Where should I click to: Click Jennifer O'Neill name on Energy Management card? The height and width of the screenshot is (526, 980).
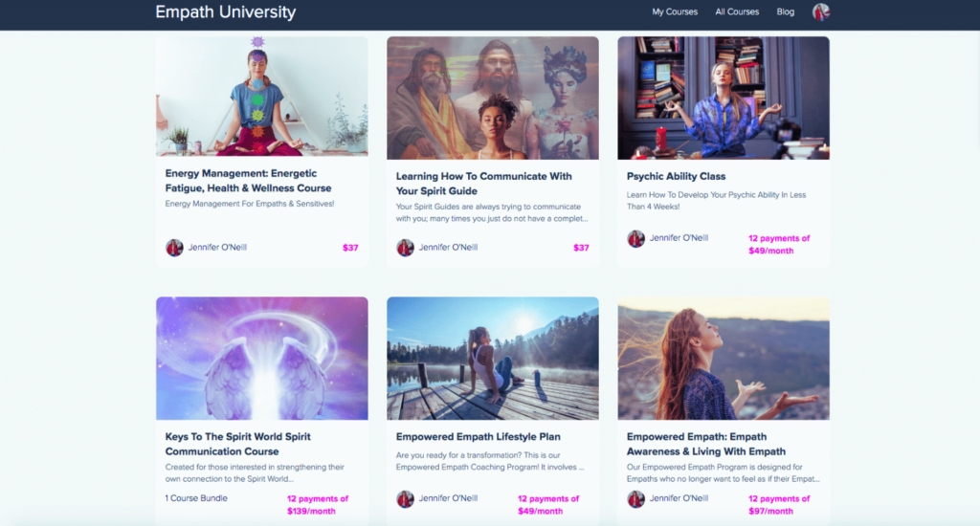coord(217,248)
